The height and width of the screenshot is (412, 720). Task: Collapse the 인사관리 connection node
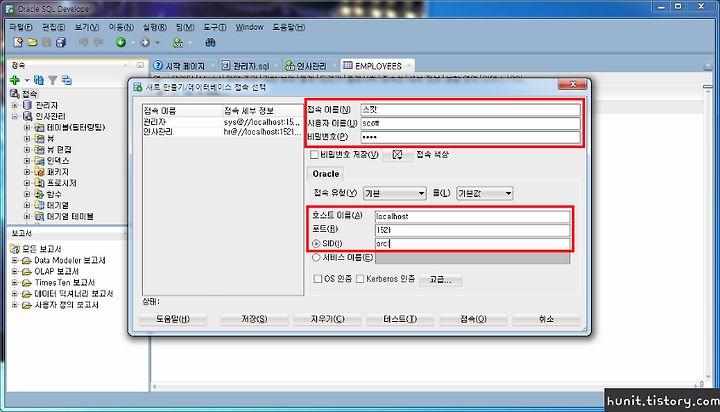point(15,116)
